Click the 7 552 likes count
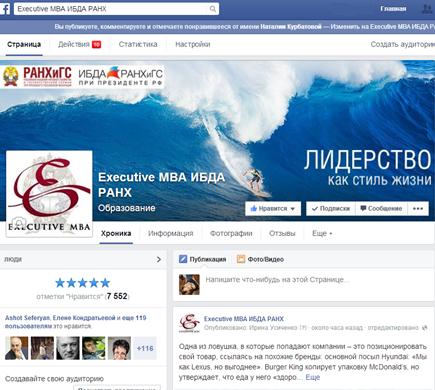 click(117, 296)
